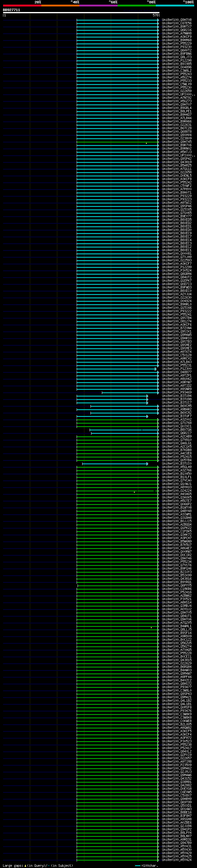Click the red 20% identity legend segment
Viewport: 197px width, 868px height.
click(x=22, y=6)
